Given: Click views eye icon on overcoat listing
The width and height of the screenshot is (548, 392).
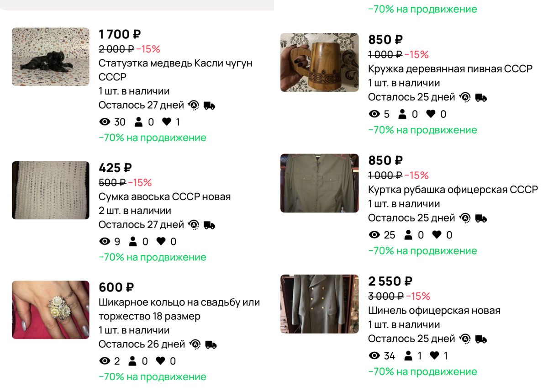Looking at the screenshot, I should [374, 356].
